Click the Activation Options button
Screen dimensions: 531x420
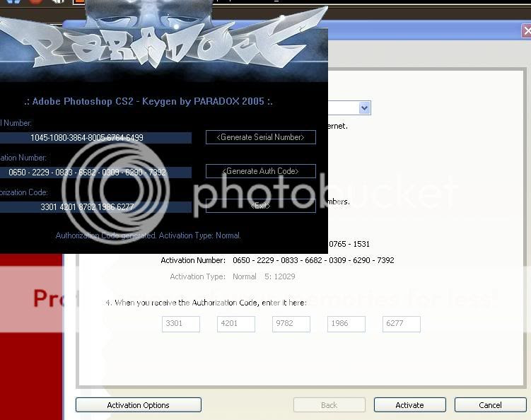tap(138, 405)
